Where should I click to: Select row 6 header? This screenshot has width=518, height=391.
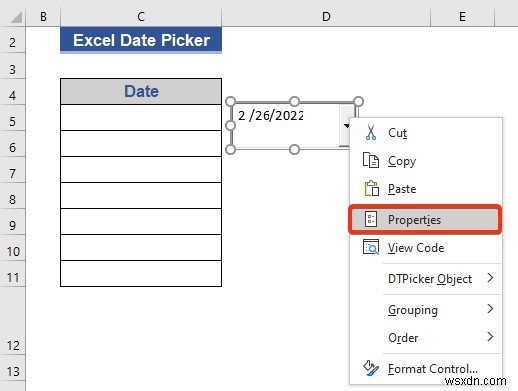pos(12,144)
